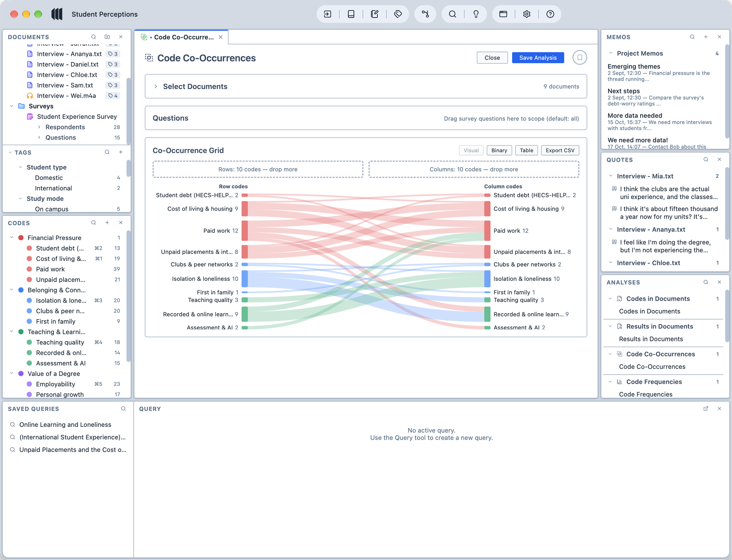Collapse the Student type tag group
This screenshot has width=732, height=560.
20,167
